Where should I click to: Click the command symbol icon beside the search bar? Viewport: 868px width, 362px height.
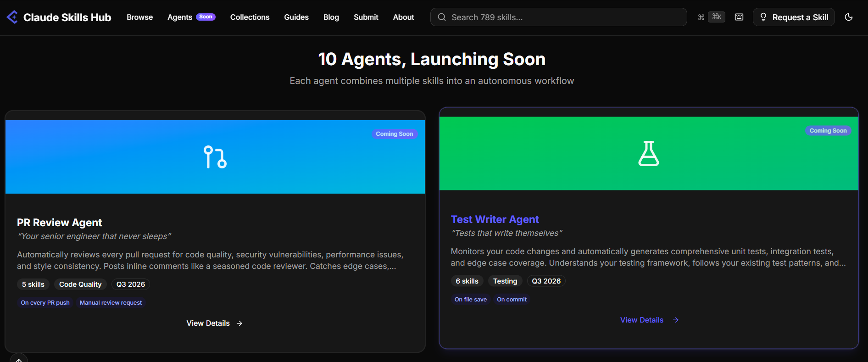701,17
